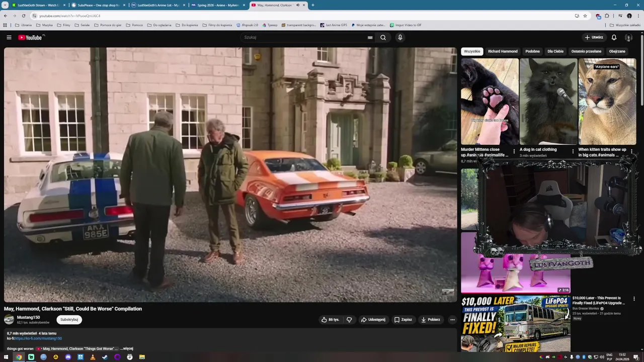Go to the YouTube home logo
This screenshot has width=644, height=362.
pyautogui.click(x=31, y=37)
